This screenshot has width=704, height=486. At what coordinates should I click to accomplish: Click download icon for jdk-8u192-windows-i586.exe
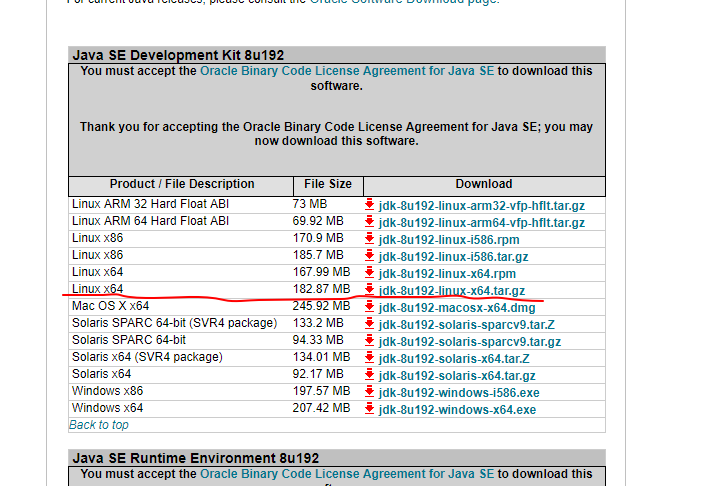[369, 392]
